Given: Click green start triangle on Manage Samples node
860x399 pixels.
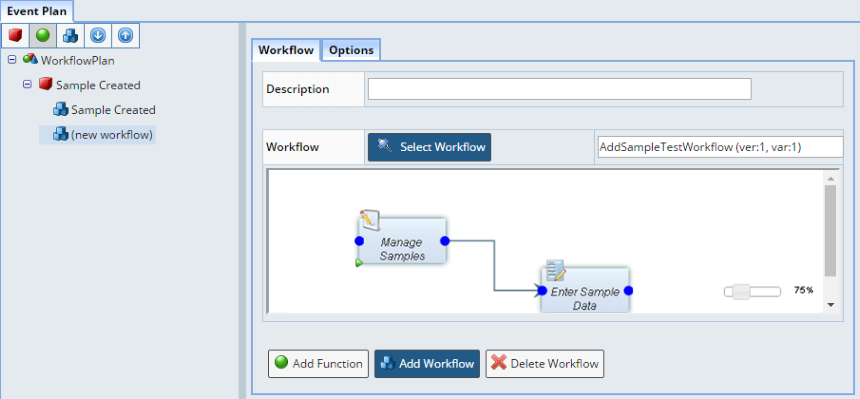Looking at the screenshot, I should [x=359, y=263].
